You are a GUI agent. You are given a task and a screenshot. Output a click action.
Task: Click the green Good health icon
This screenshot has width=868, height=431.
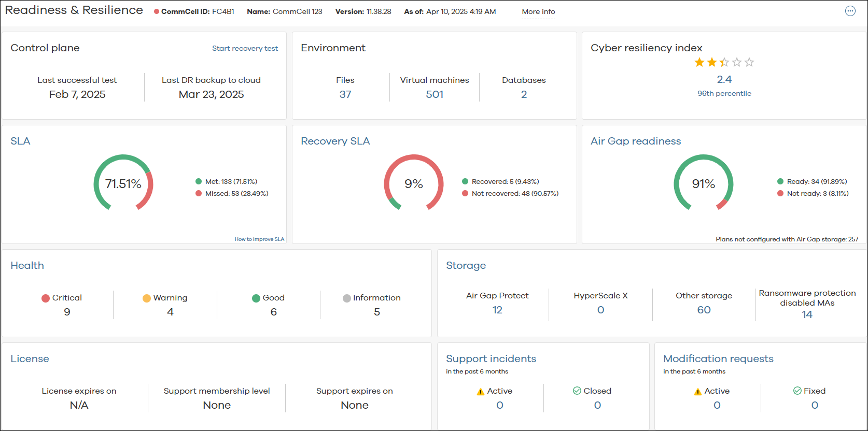tap(256, 298)
